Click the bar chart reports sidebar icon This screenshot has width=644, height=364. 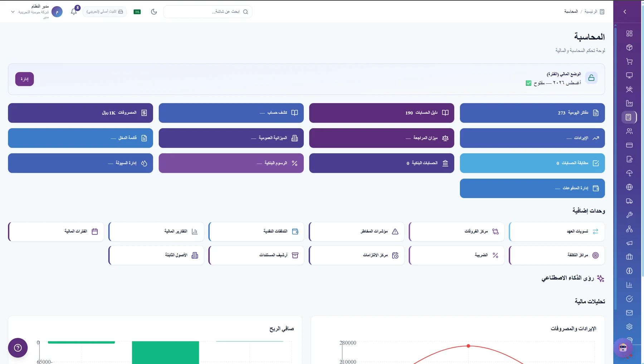click(x=629, y=285)
